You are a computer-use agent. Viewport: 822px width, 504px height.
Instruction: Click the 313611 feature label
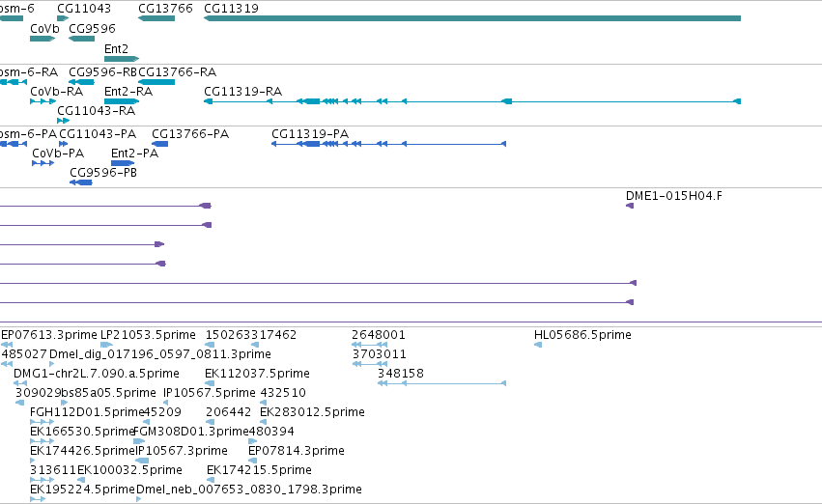coord(53,470)
